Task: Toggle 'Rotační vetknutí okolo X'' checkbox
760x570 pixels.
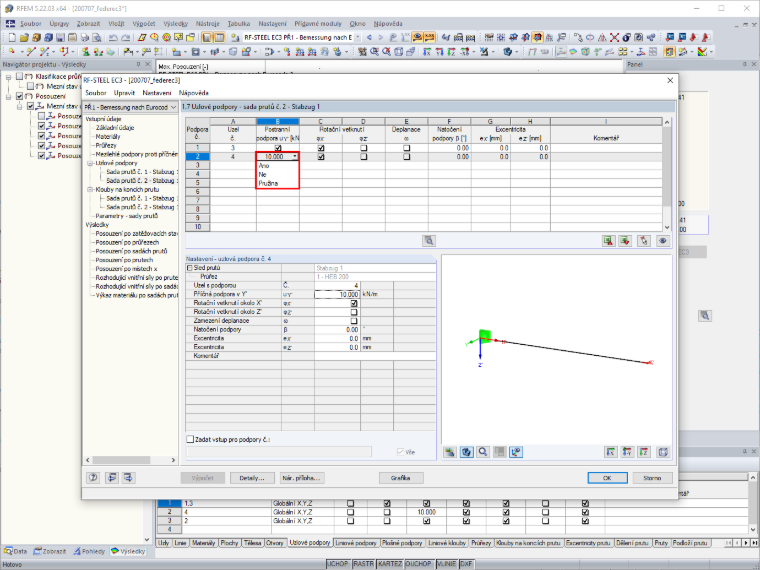Action: point(354,303)
